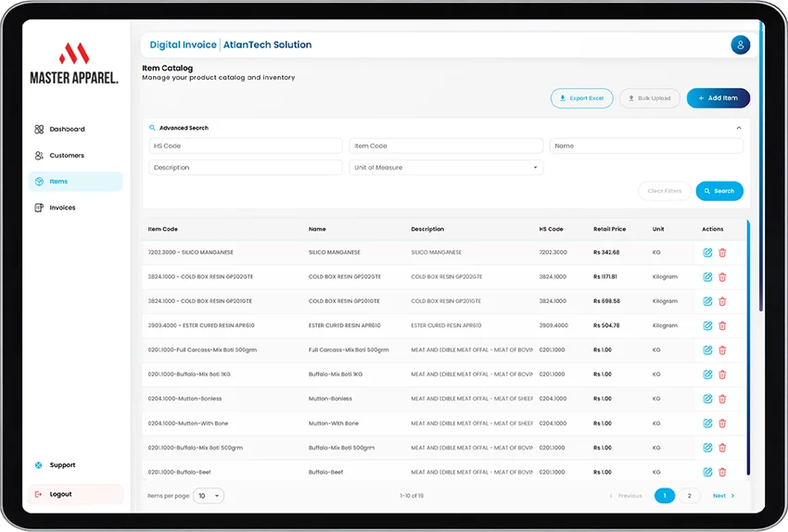788x532 pixels.
Task: Click the Retail Price column header
Action: pyautogui.click(x=610, y=229)
